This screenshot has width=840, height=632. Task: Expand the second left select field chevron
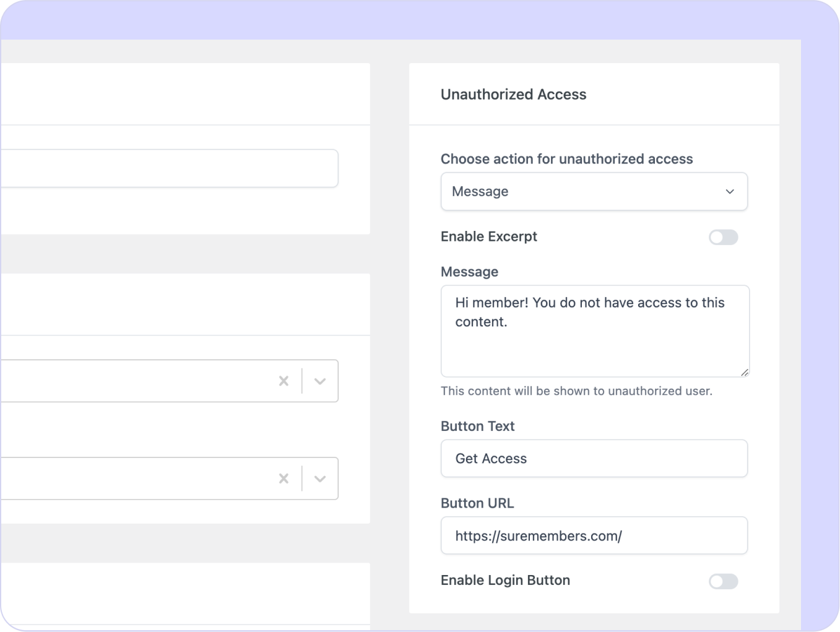pyautogui.click(x=320, y=478)
